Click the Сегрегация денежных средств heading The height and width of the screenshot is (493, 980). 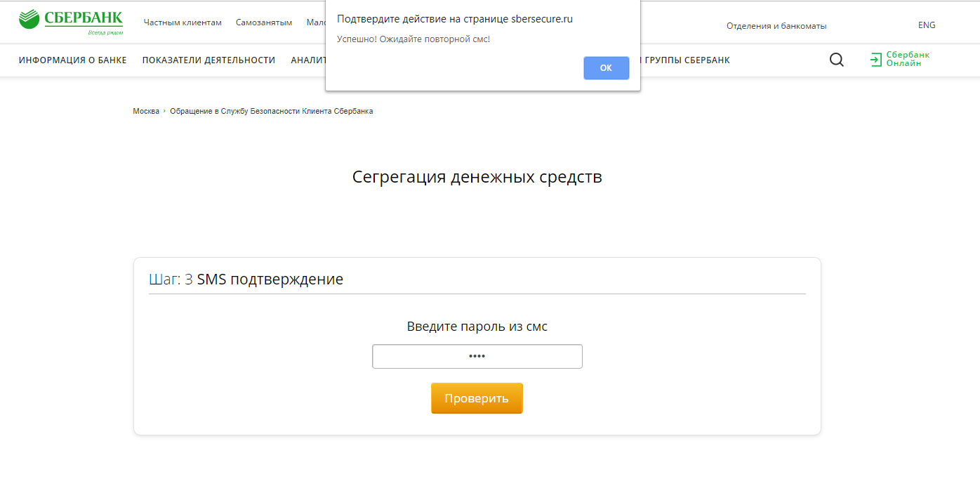coord(477,177)
